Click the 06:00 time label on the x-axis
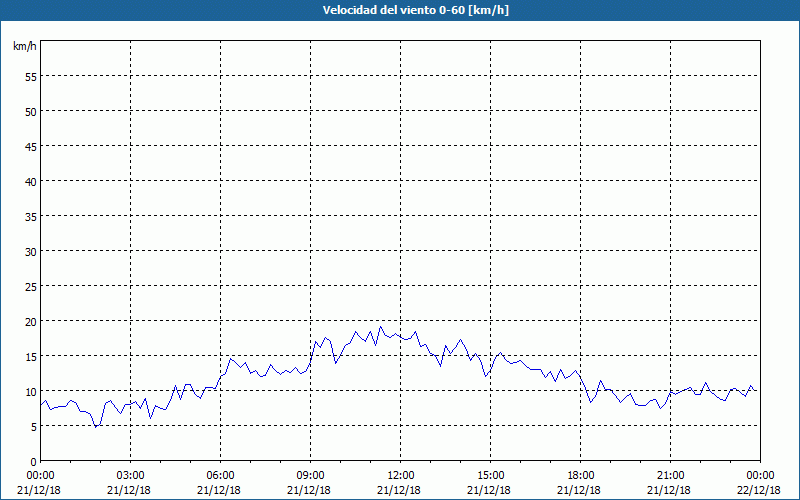This screenshot has width=800, height=500. coord(220,476)
